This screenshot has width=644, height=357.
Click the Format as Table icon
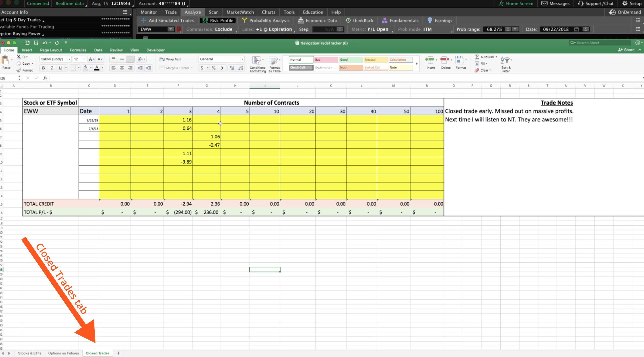click(x=274, y=60)
